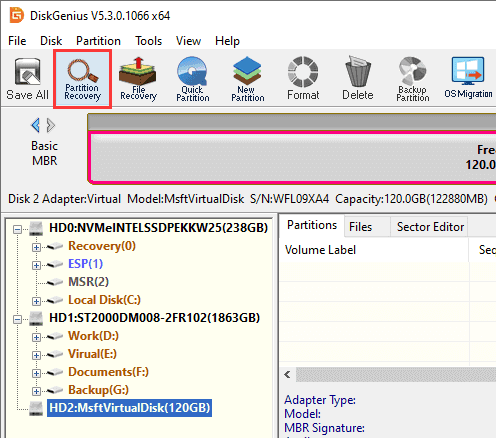Image resolution: width=496 pixels, height=438 pixels.
Task: Select the Recovery(0) partition
Action: click(x=102, y=246)
